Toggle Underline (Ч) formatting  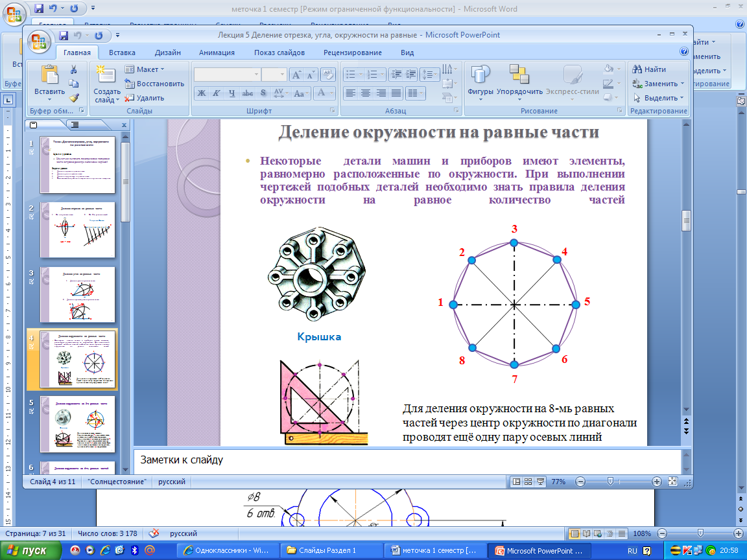click(231, 93)
